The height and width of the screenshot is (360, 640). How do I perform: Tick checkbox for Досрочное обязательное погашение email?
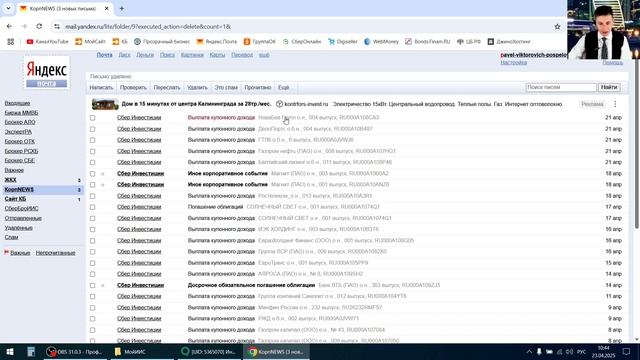pos(93,285)
